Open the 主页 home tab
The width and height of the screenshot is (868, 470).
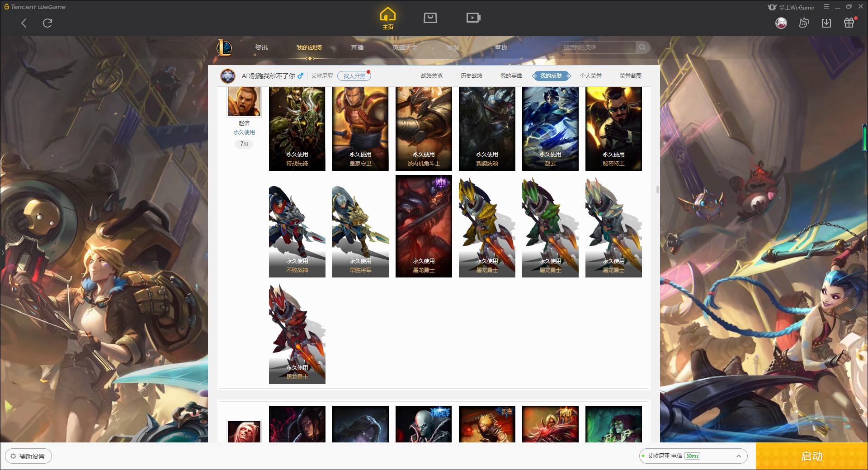(x=387, y=18)
